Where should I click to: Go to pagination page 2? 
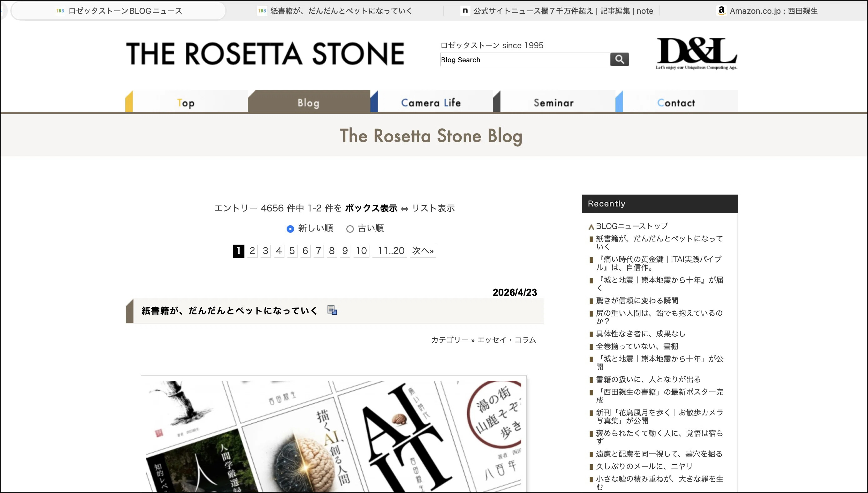point(252,251)
